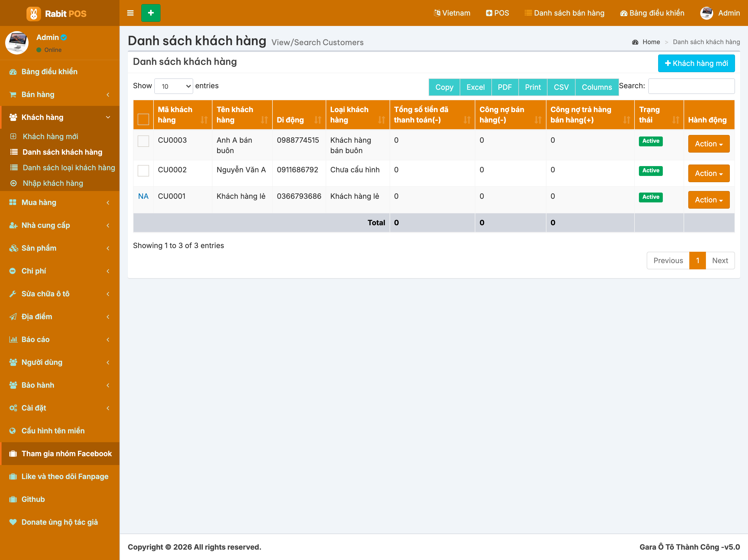The height and width of the screenshot is (560, 748).
Task: Open Action dropdown for Nguyễn Văn A
Action: pyautogui.click(x=709, y=173)
